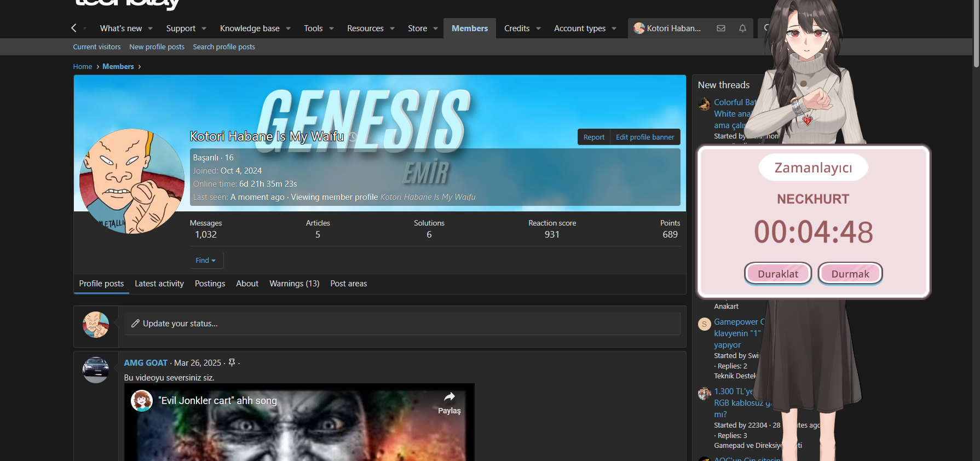Click the Search profile posts link
This screenshot has width=980, height=461.
(x=224, y=47)
